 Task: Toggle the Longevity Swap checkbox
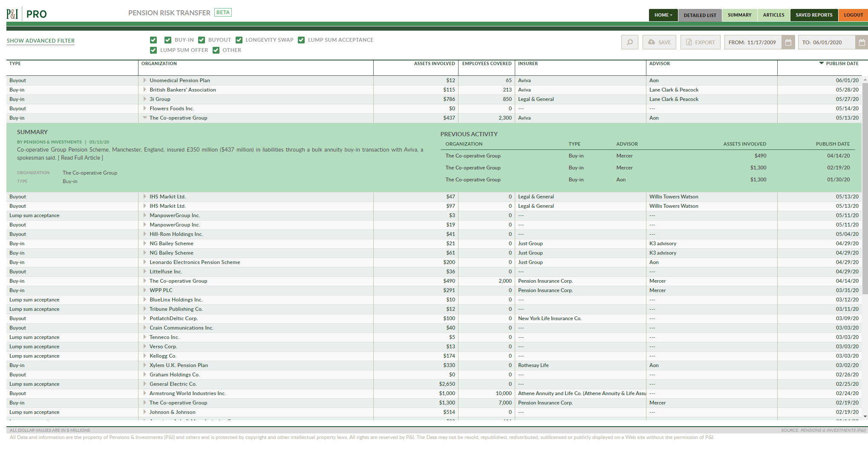point(239,40)
